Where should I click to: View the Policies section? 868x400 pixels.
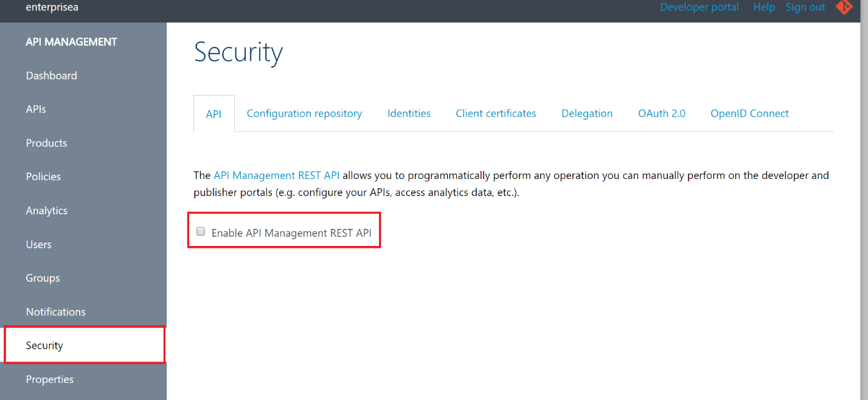43,176
